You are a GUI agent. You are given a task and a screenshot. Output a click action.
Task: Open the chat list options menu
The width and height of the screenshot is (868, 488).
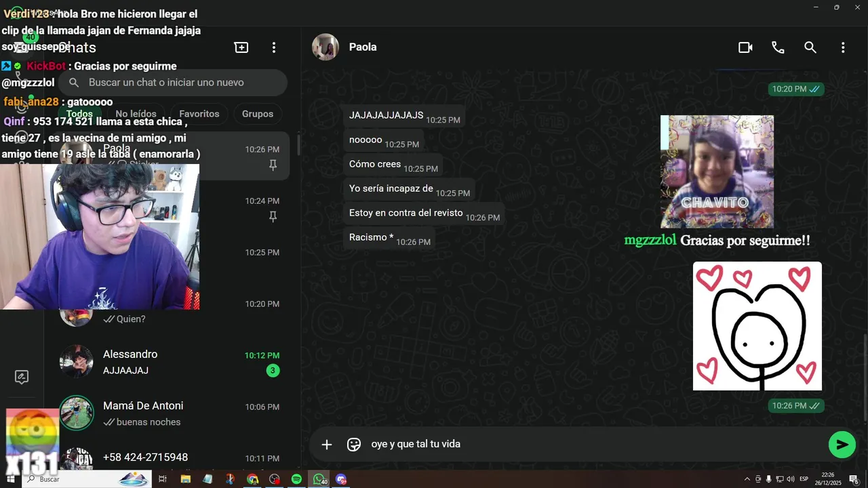point(274,47)
